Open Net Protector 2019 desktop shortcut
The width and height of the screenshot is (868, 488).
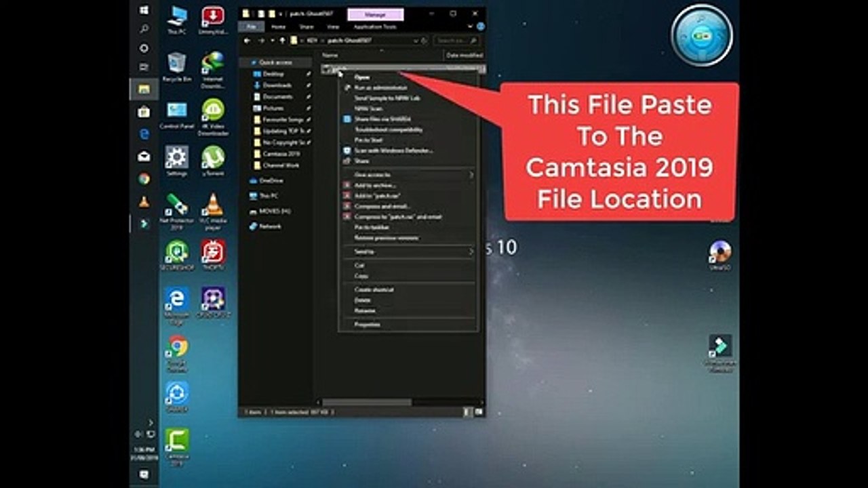[x=177, y=211]
